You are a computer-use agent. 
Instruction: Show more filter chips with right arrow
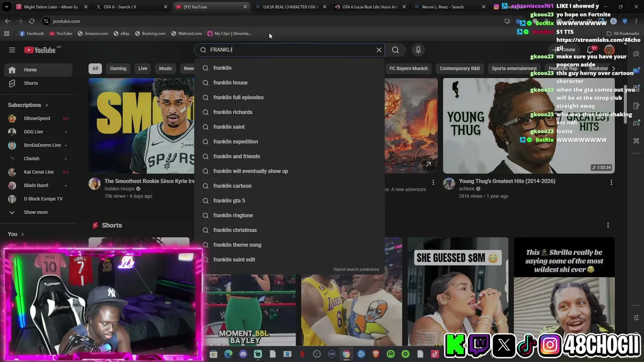point(613,68)
